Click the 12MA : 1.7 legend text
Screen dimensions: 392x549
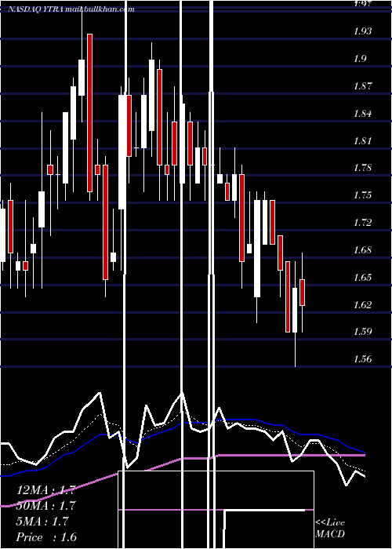tap(45, 490)
